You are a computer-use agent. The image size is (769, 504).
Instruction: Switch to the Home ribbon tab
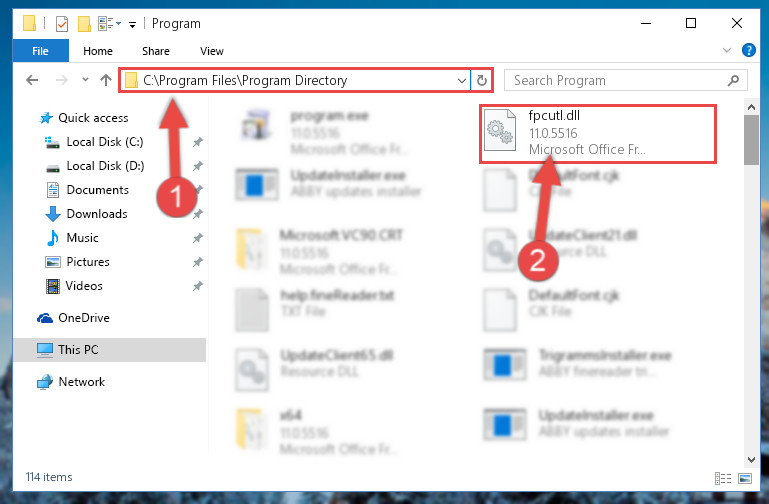click(98, 51)
